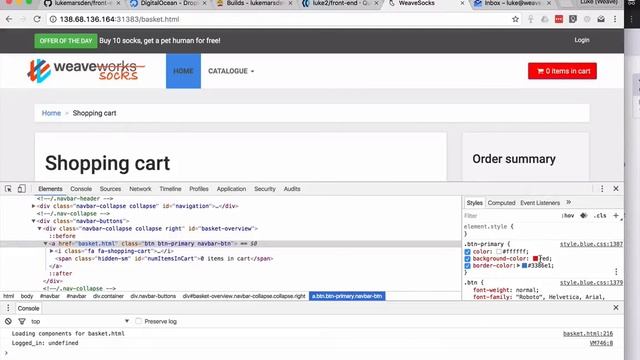Enable the Preserve log checkbox
Screen dimensions: 640x360
point(138,321)
